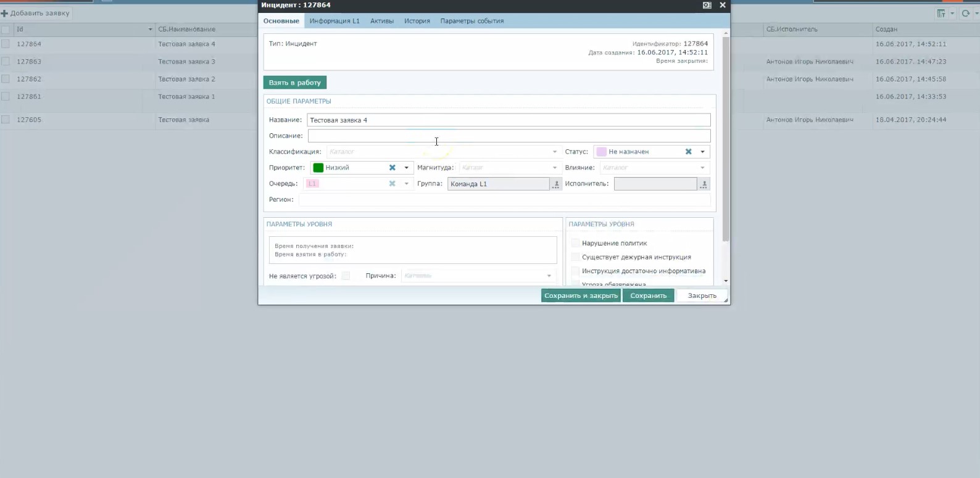Click the Сохранить button
This screenshot has height=478, width=980.
click(648, 295)
